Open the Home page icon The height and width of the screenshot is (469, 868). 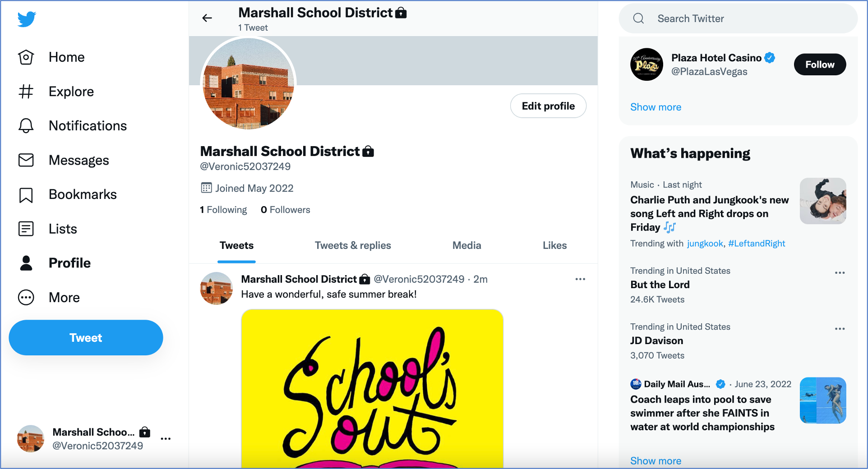(x=26, y=57)
